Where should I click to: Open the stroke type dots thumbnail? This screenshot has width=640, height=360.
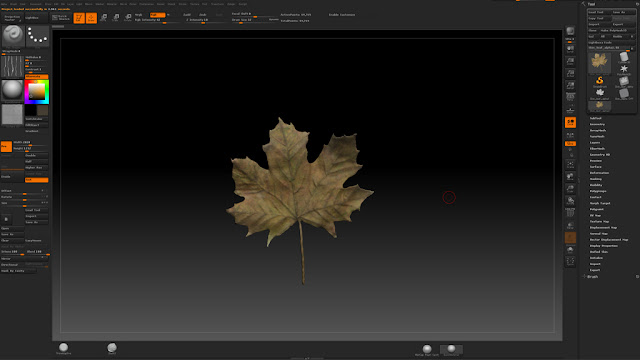(x=37, y=36)
